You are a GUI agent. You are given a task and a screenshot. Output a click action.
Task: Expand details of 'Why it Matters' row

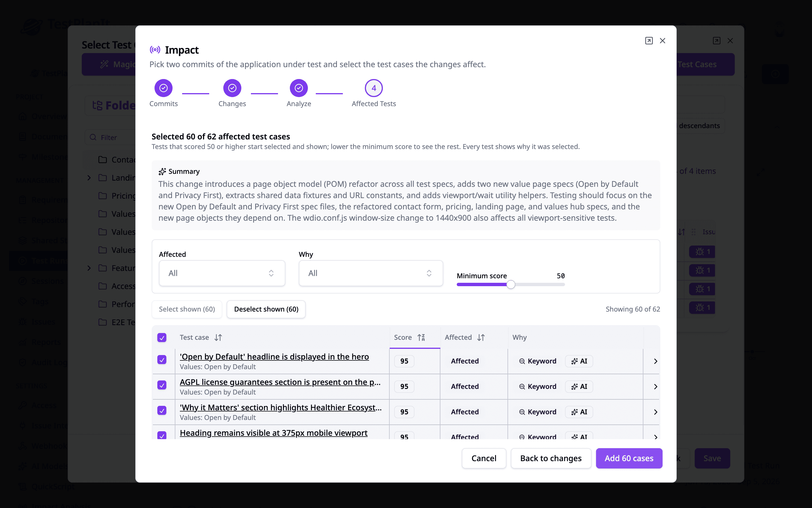pyautogui.click(x=655, y=412)
